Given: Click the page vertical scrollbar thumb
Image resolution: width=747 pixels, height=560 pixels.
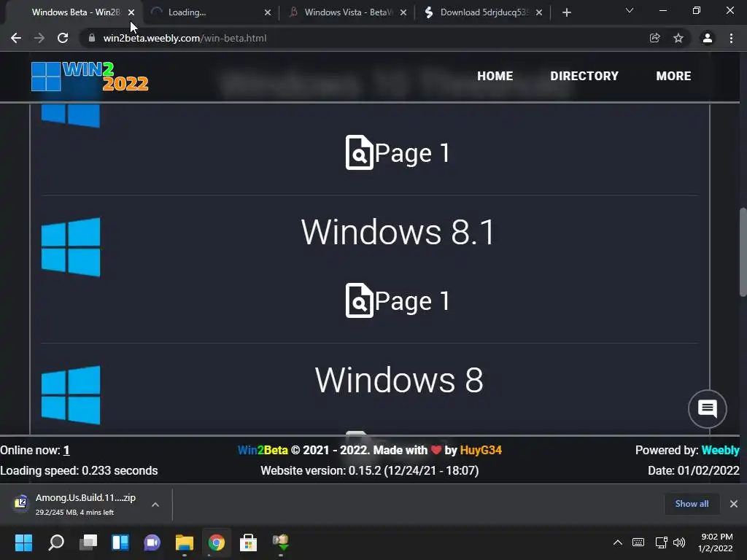Looking at the screenshot, I should point(743,252).
